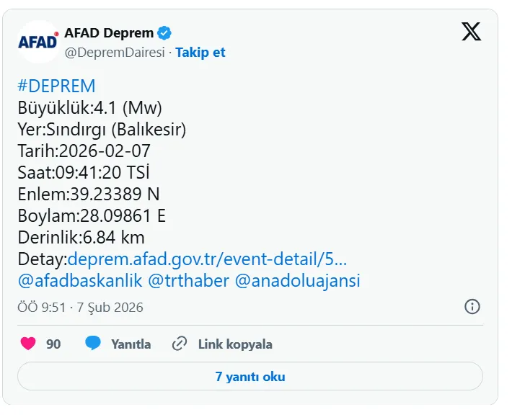This screenshot has height=420, width=525.
Task: Like the tweet with heart icon
Action: (28, 344)
